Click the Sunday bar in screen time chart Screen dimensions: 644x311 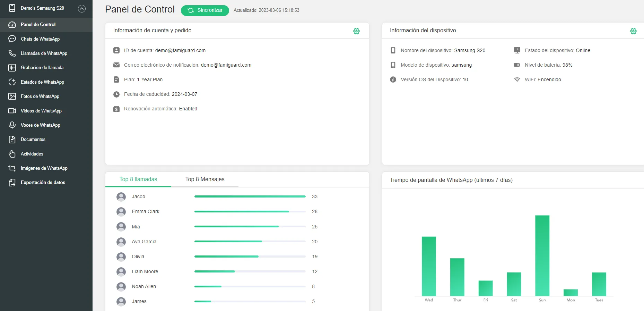tap(542, 255)
